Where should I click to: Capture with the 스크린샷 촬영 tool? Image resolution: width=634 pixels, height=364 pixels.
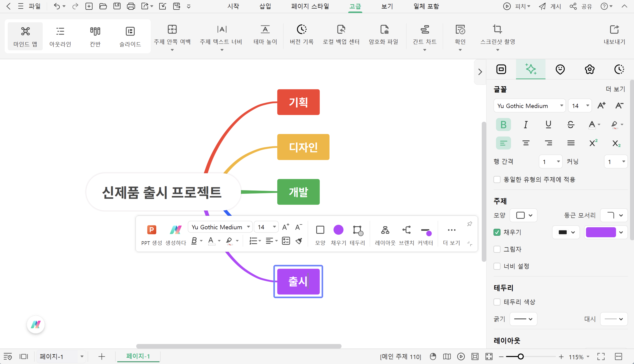497,35
